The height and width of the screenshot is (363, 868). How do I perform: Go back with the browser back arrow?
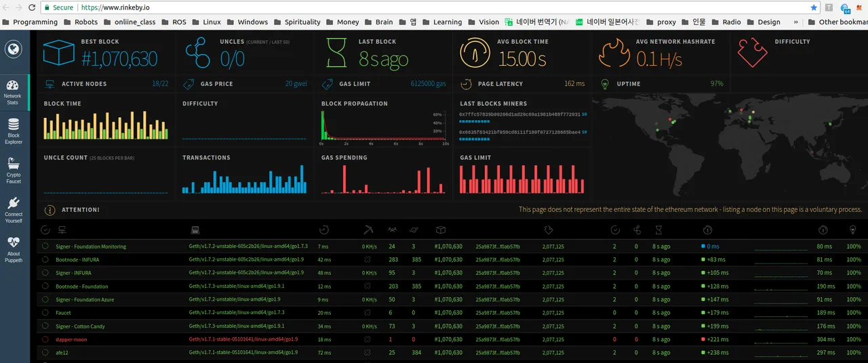click(6, 7)
